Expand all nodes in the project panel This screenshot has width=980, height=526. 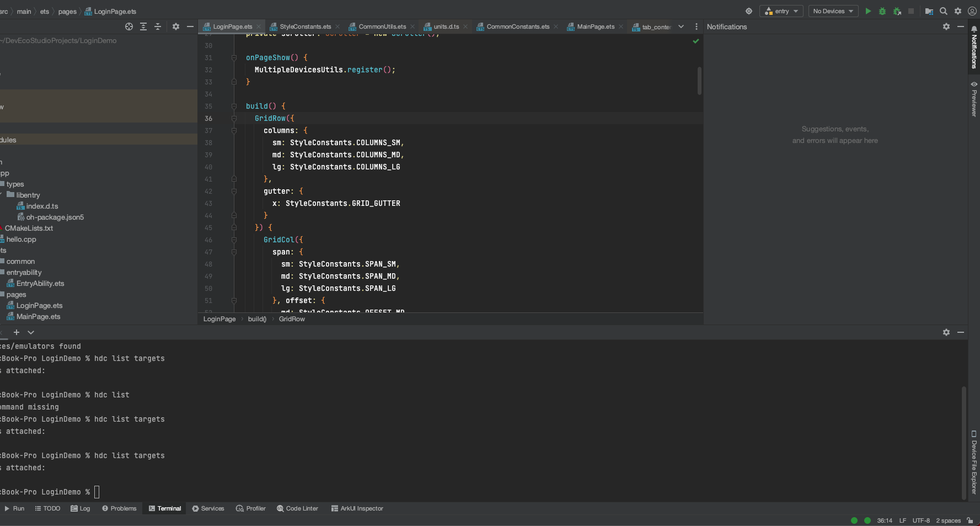pyautogui.click(x=143, y=26)
